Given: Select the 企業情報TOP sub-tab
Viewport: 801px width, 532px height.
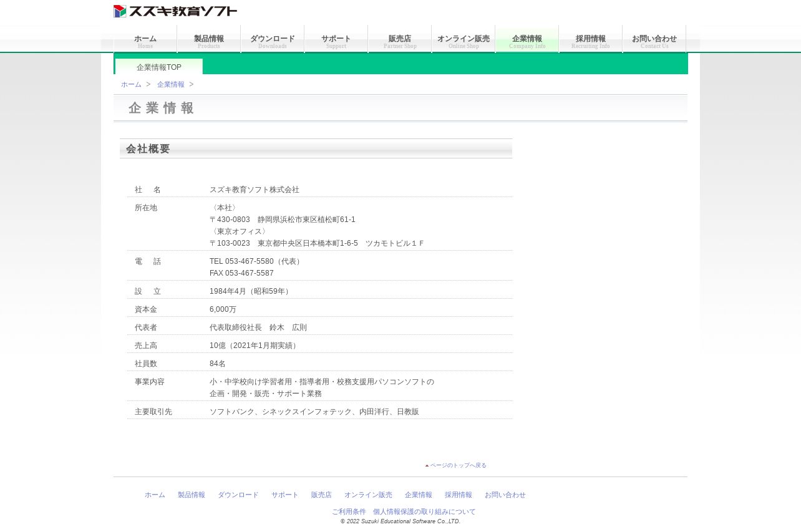Looking at the screenshot, I should 159,67.
